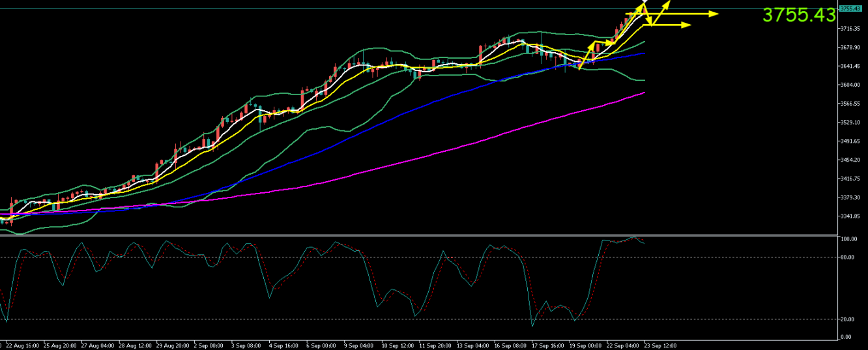Click the 2 Sep 00:00 time label

(x=210, y=345)
